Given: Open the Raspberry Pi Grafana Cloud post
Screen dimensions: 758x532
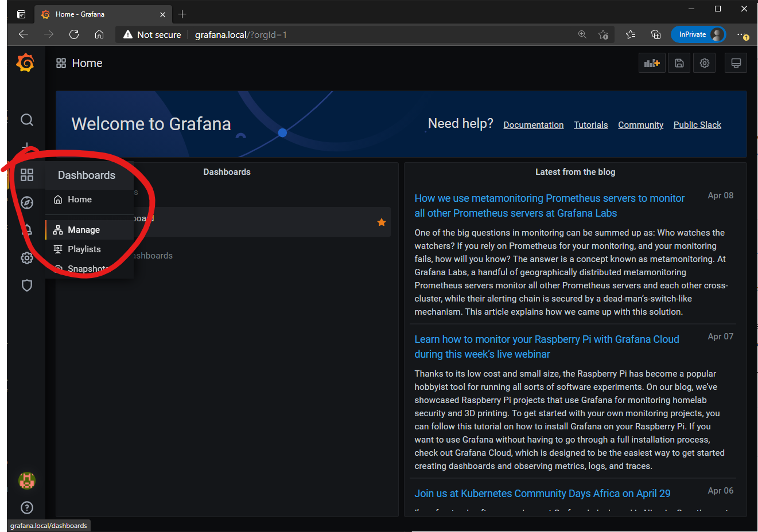Looking at the screenshot, I should pos(546,347).
